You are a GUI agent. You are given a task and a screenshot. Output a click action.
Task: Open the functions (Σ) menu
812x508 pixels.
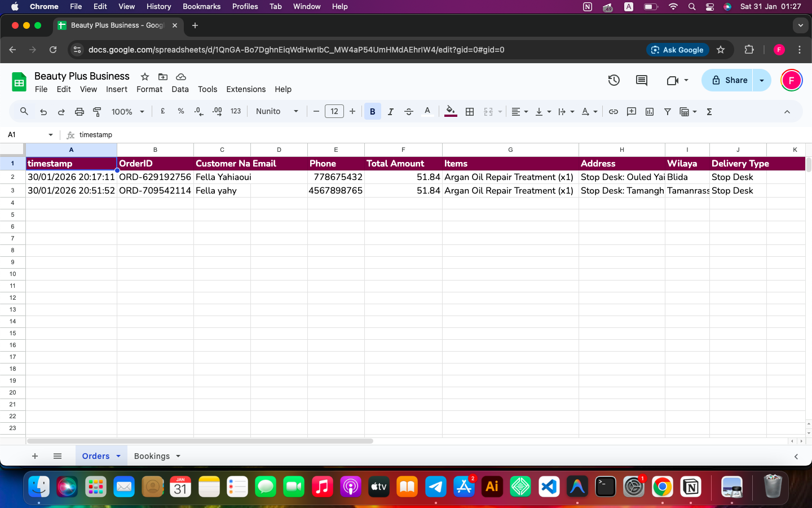coord(709,111)
